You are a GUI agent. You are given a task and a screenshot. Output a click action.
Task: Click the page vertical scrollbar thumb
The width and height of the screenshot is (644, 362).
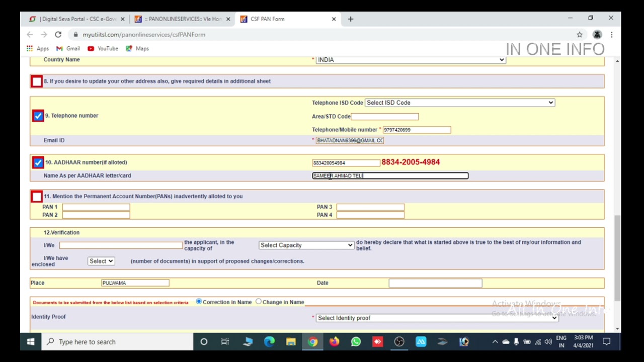click(617, 258)
